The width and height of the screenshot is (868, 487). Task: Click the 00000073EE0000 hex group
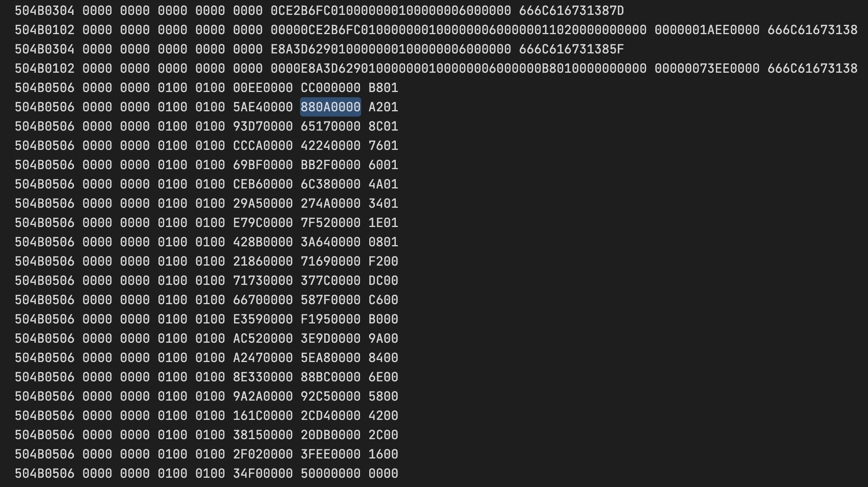[x=707, y=68]
